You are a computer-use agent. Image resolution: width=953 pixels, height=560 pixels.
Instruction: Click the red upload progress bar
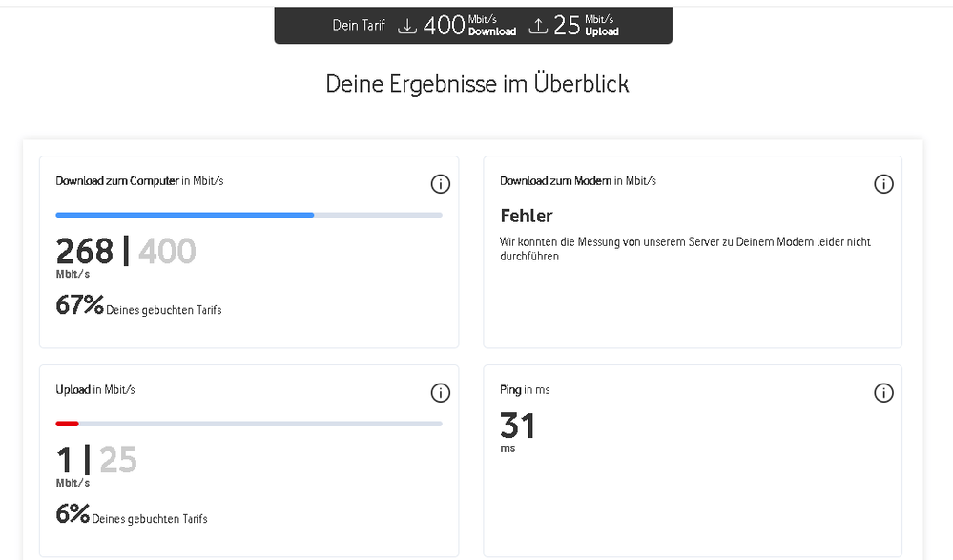pyautogui.click(x=67, y=424)
